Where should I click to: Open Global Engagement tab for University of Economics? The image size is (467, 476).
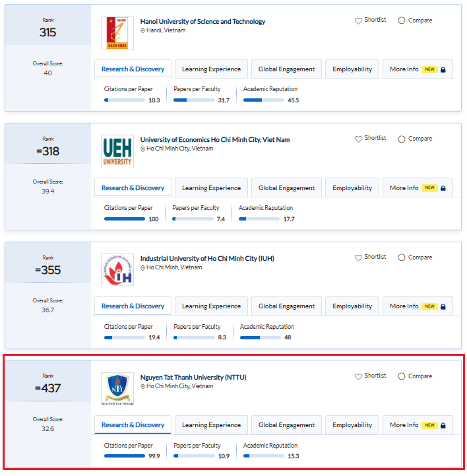[286, 188]
